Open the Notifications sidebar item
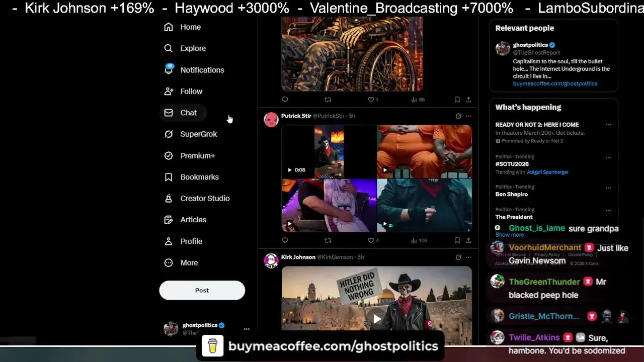This screenshot has height=362, width=644. (x=194, y=70)
